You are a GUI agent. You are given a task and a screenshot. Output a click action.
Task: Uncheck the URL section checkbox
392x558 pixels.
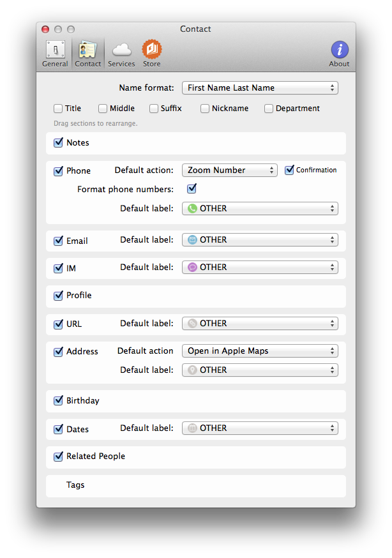click(x=58, y=324)
